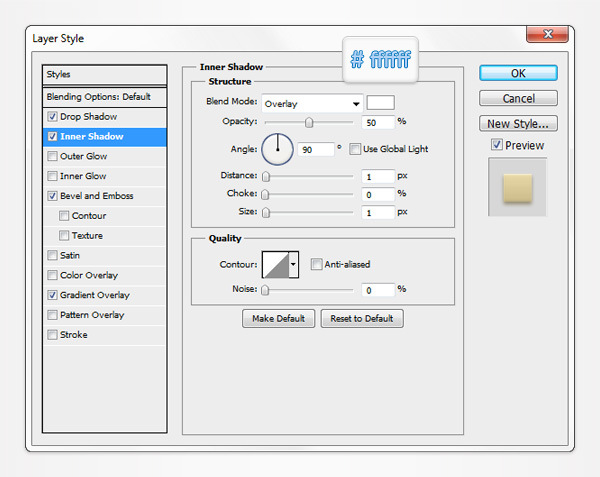Click the style preview thumbnail

click(517, 187)
